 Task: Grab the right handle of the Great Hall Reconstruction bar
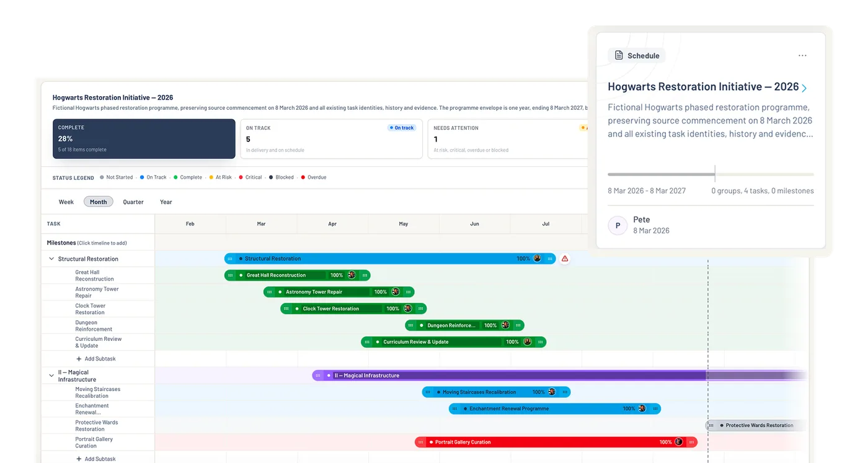pyautogui.click(x=365, y=275)
